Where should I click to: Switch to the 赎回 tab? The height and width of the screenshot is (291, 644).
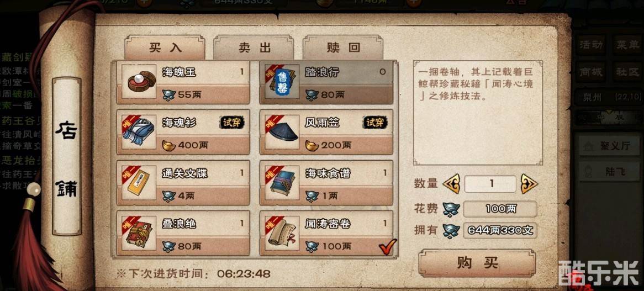pos(344,47)
